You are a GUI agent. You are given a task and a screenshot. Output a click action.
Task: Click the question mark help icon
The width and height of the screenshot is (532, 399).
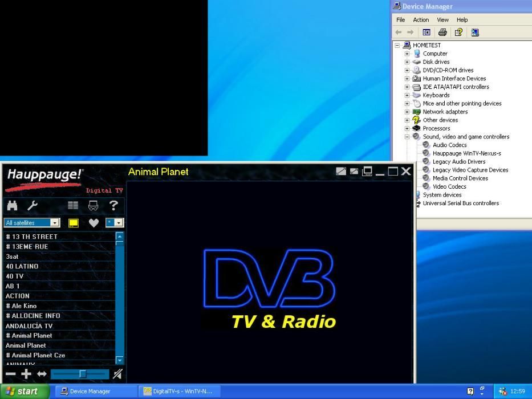[x=113, y=206]
